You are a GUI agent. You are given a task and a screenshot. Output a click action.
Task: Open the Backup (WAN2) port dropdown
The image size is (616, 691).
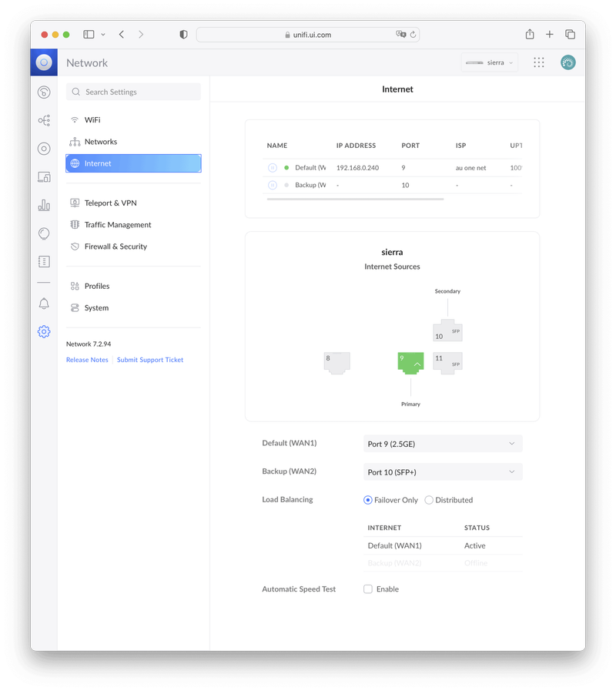click(x=442, y=472)
